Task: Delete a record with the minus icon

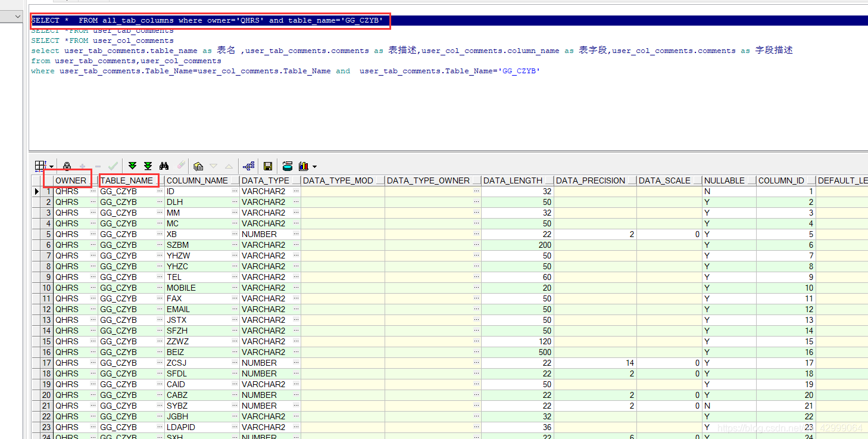Action: [x=98, y=166]
